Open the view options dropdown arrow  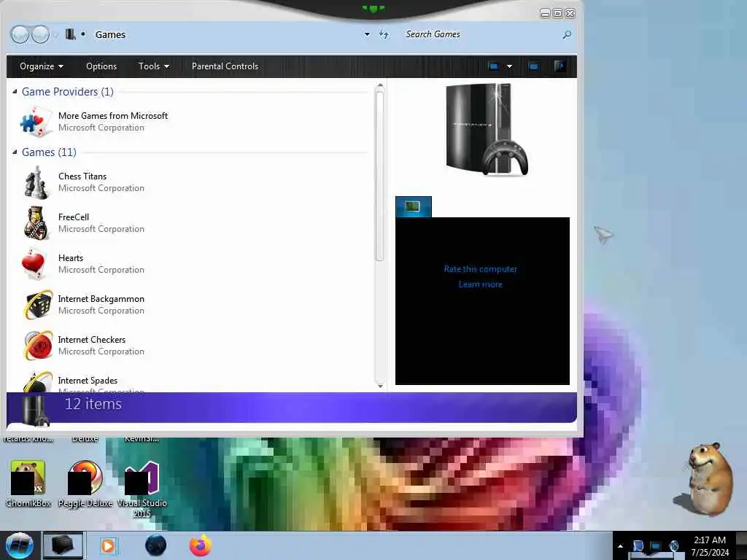[509, 66]
